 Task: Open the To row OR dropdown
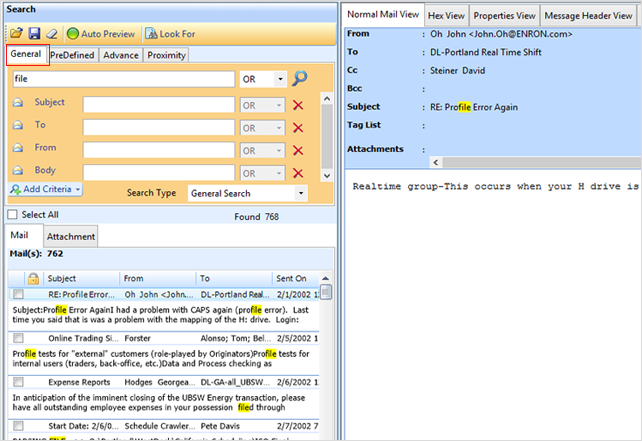click(262, 128)
